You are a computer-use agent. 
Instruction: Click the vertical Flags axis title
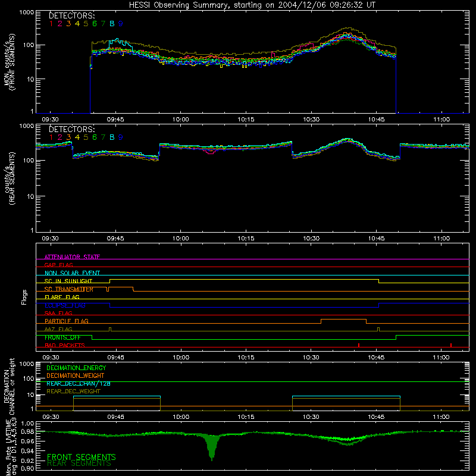pyautogui.click(x=24, y=297)
